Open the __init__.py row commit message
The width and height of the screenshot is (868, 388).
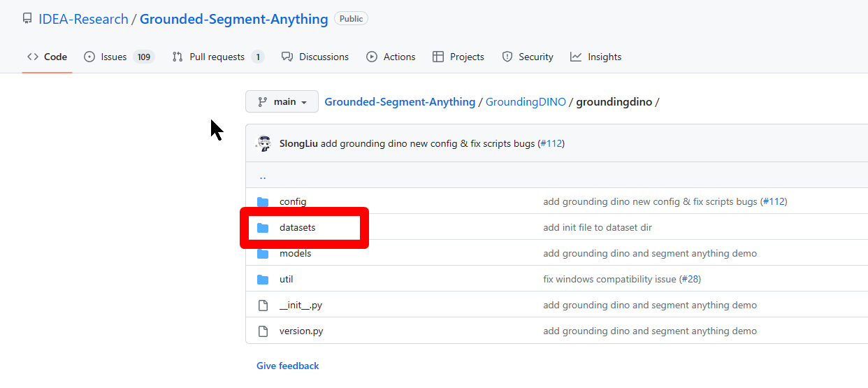[x=650, y=305]
